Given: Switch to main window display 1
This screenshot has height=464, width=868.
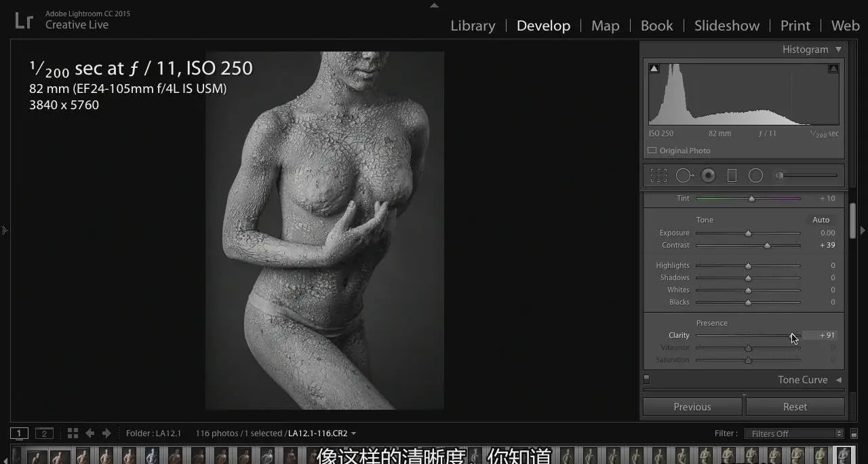Looking at the screenshot, I should 19,433.
